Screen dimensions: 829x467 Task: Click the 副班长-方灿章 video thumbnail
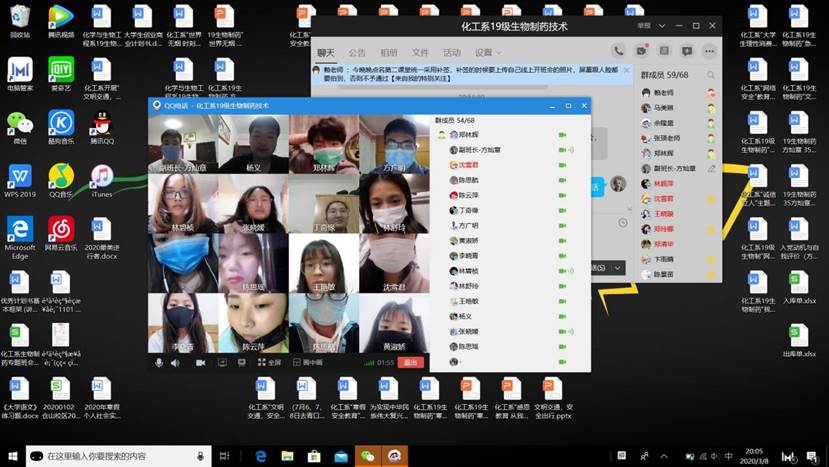183,144
